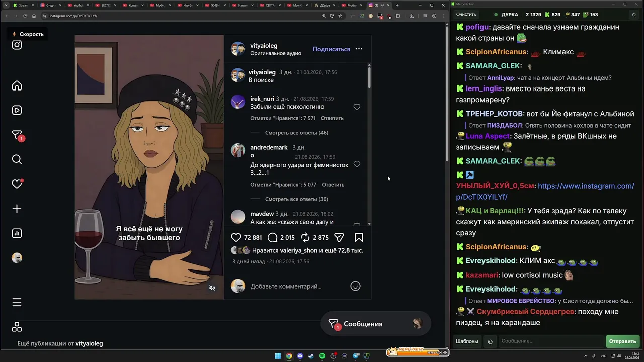Image resolution: width=644 pixels, height=362 pixels.
Task: Create a new post with plus icon
Action: click(17, 209)
